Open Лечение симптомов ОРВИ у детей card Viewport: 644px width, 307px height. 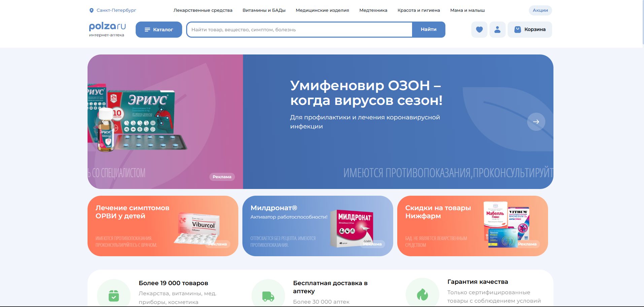coord(163,226)
